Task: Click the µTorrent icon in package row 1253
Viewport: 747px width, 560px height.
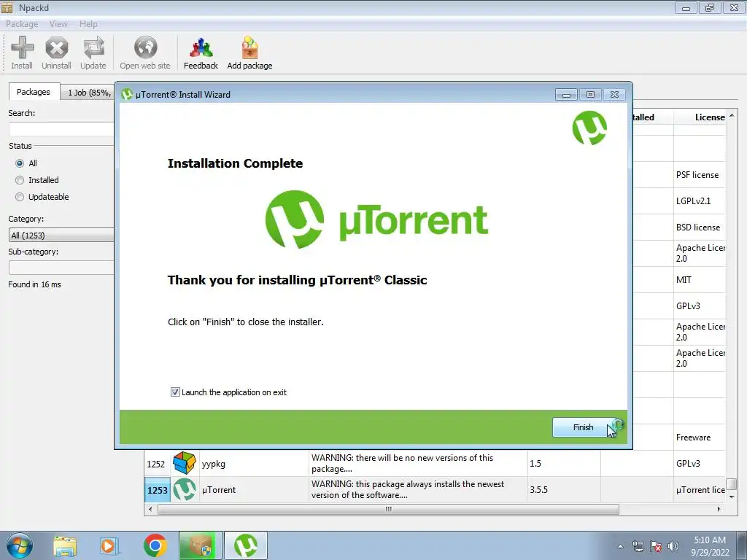Action: 185,489
